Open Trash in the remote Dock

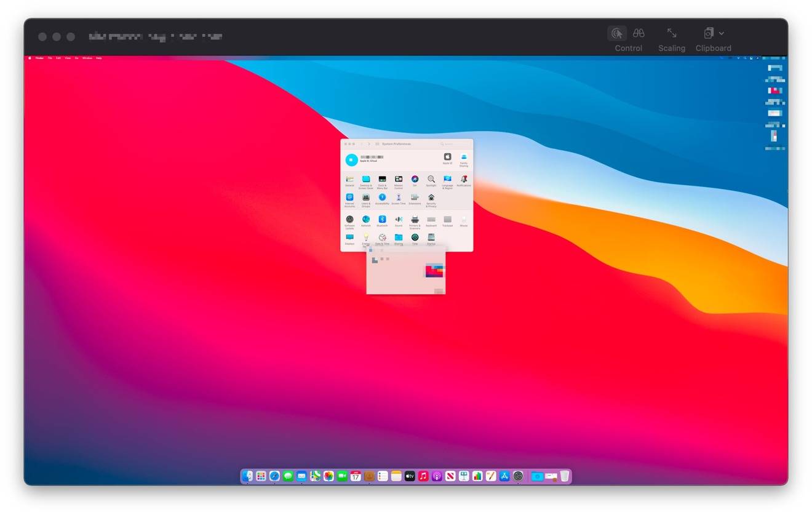point(565,476)
